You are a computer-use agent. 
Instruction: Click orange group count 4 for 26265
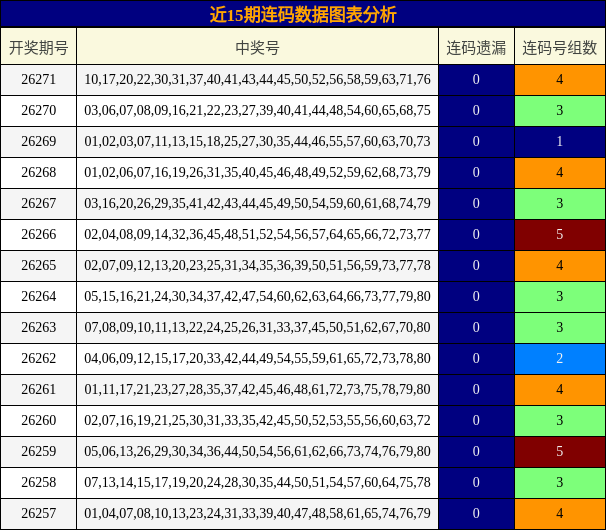pos(560,266)
